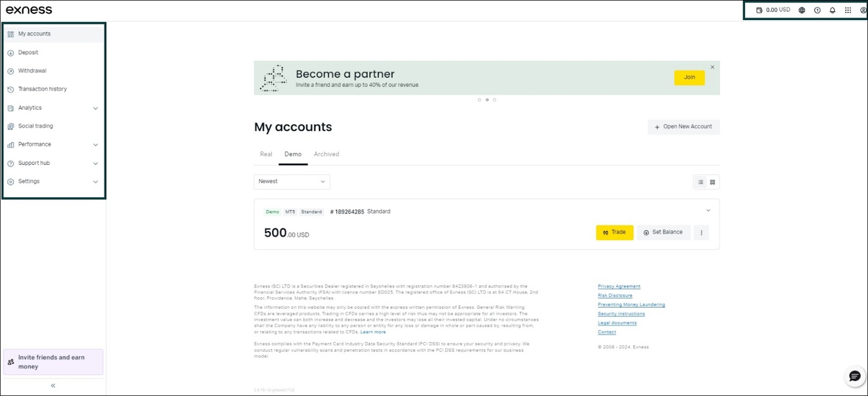The image size is (868, 396).
Task: Open the account three-dot options menu
Action: tap(701, 233)
